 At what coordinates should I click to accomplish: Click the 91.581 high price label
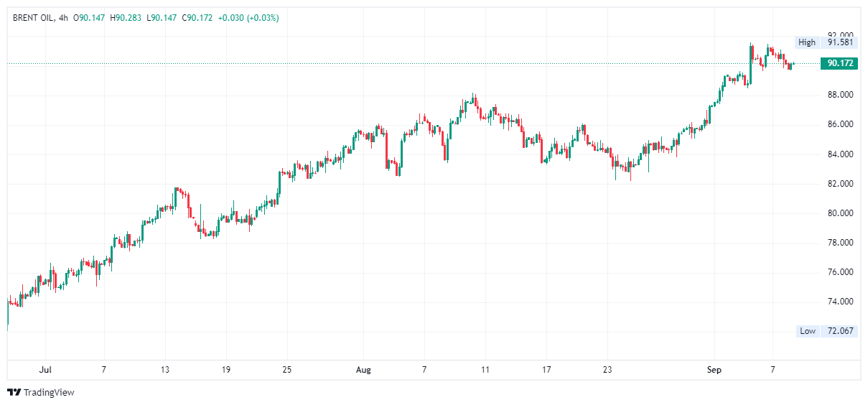[x=839, y=42]
